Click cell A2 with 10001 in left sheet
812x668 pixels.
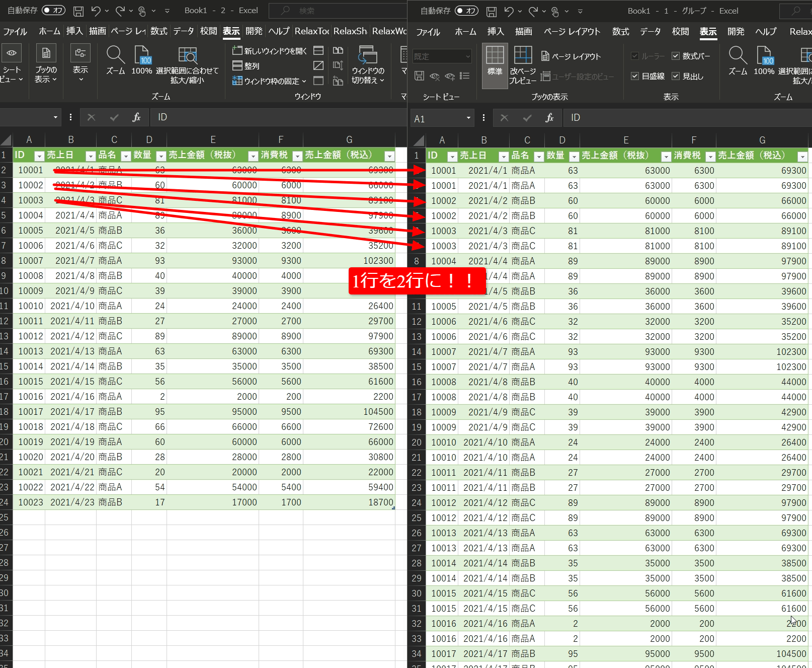tap(30, 170)
